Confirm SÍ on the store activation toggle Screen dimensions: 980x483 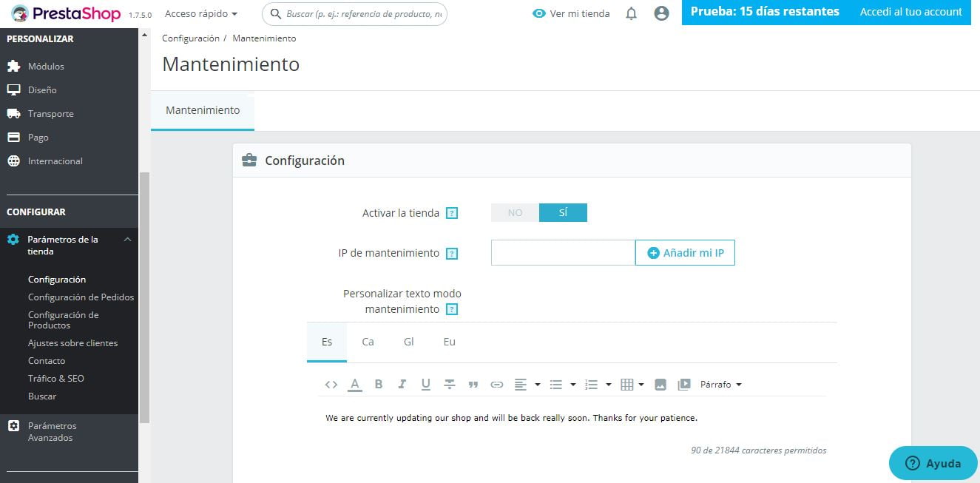click(x=564, y=212)
